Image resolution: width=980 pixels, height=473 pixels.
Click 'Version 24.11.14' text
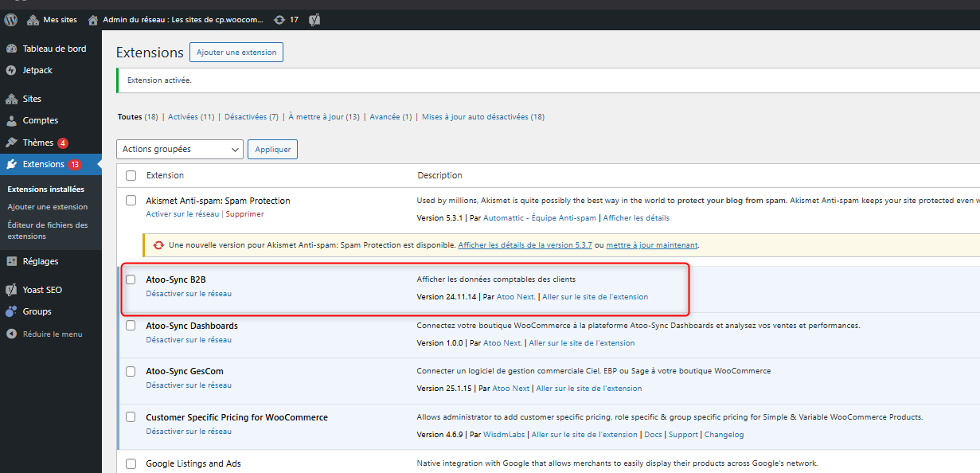coord(447,297)
